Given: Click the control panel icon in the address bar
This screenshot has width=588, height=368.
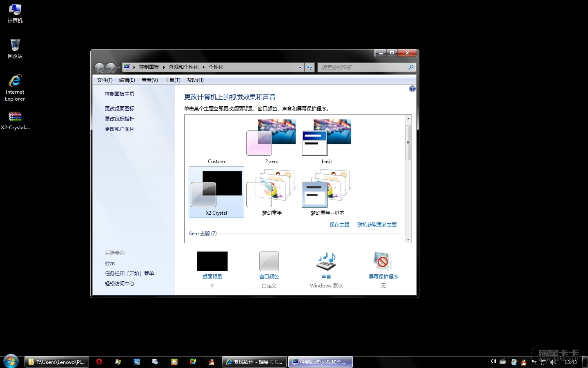Looking at the screenshot, I should [127, 67].
